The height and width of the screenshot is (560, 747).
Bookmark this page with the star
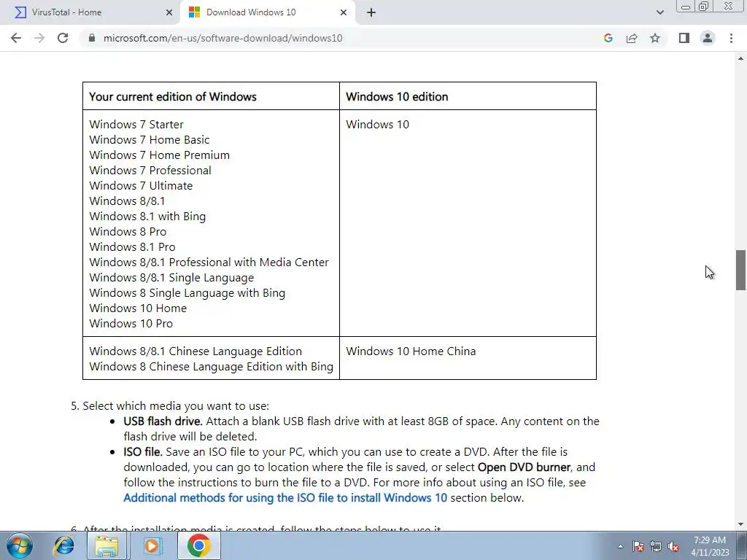pyautogui.click(x=655, y=38)
